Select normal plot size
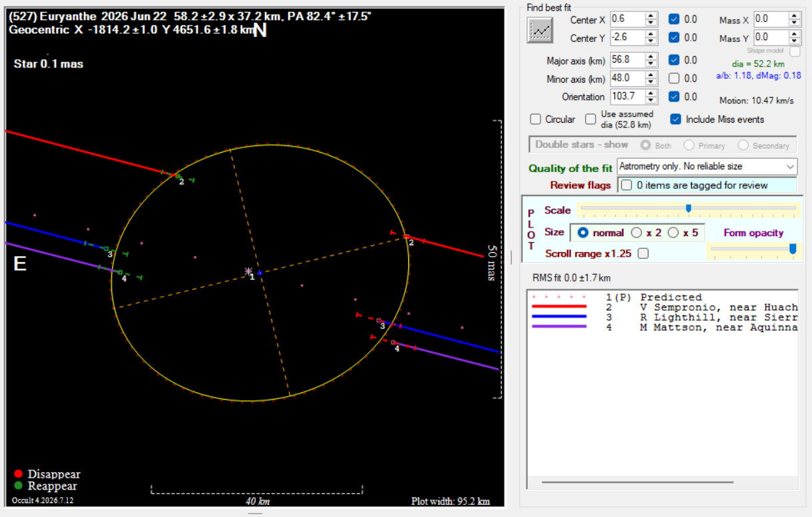 (x=583, y=233)
